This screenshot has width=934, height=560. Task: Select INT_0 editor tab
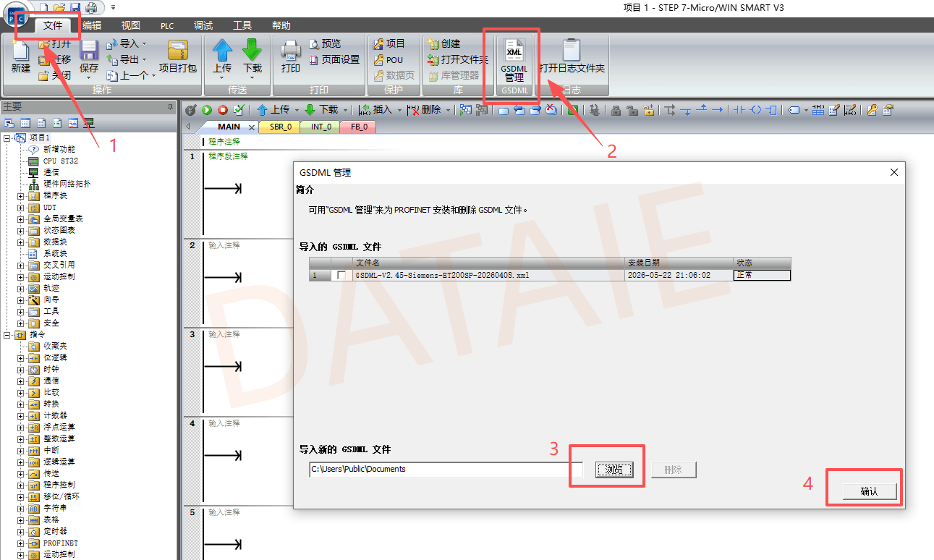tap(321, 127)
